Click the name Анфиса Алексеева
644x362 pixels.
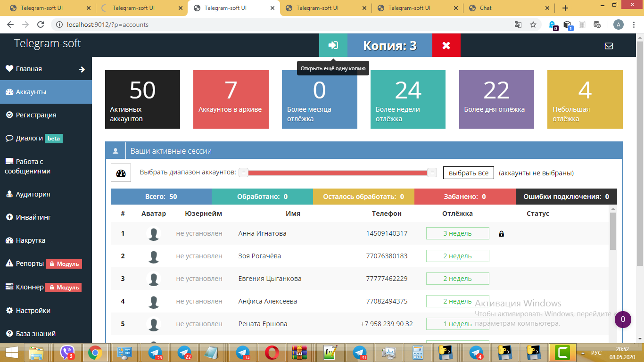(x=268, y=301)
